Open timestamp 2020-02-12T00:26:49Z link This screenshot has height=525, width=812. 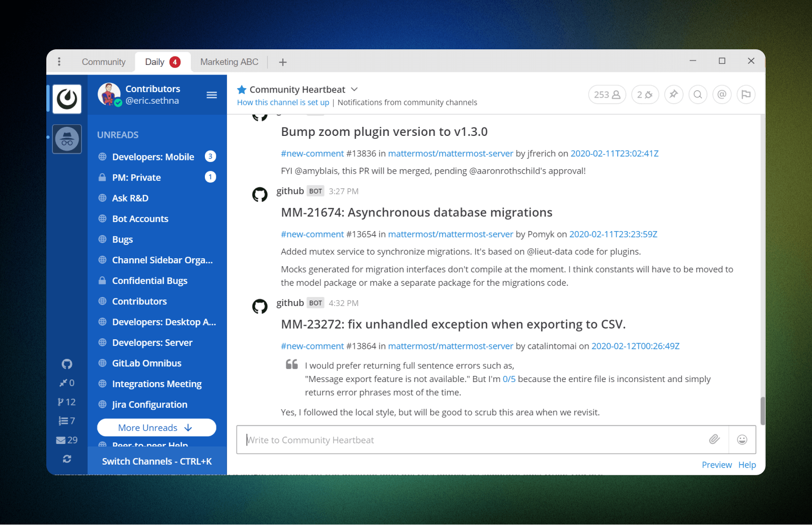pos(635,346)
